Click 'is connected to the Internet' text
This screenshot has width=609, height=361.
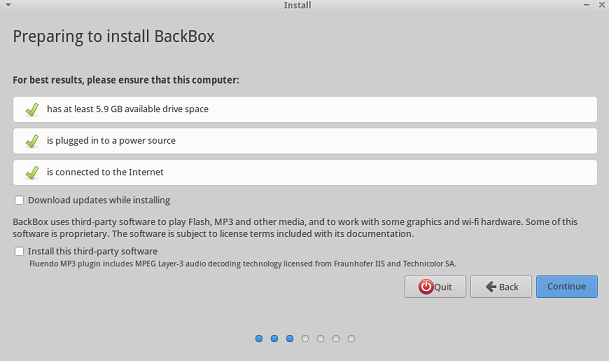[x=105, y=172]
